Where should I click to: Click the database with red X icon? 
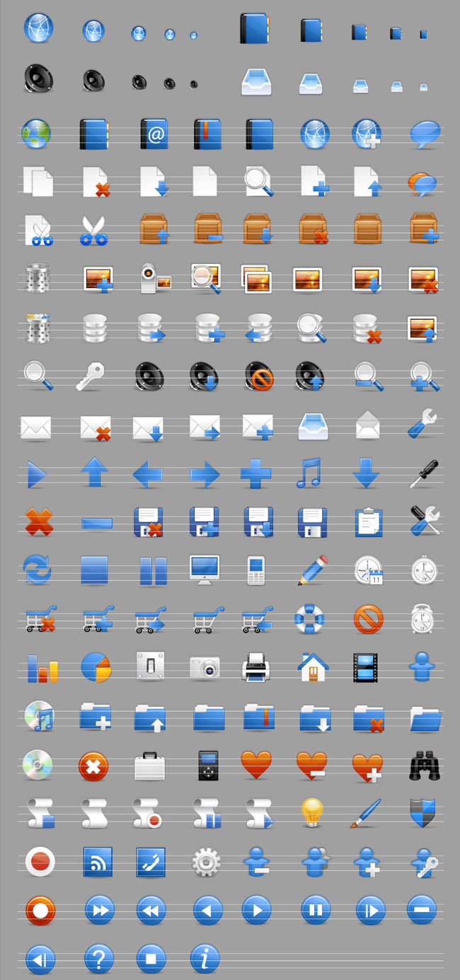pyautogui.click(x=367, y=328)
